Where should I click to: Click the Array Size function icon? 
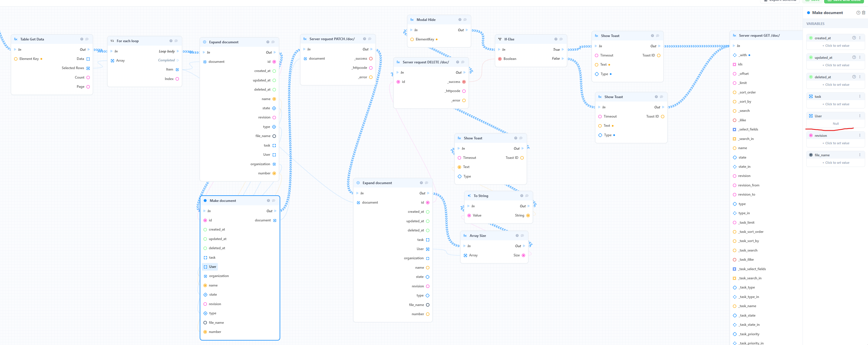(x=465, y=235)
